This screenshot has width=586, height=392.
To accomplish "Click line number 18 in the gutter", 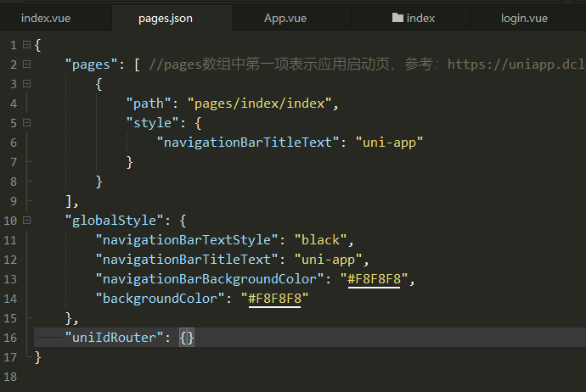I will coord(10,377).
